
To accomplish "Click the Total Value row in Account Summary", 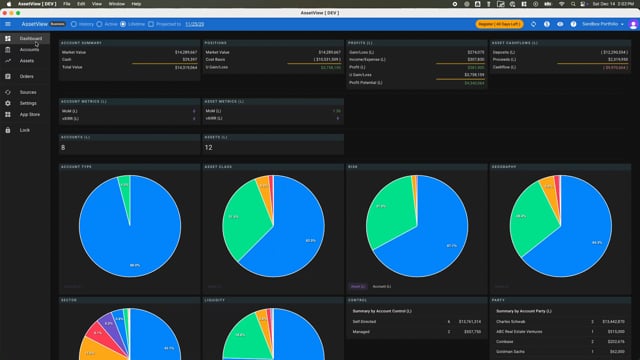I will point(129,67).
